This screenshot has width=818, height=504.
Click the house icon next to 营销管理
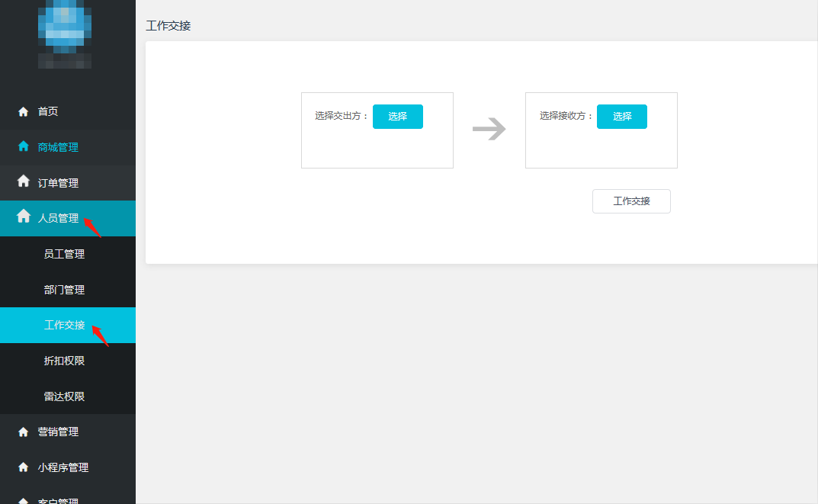pyautogui.click(x=23, y=432)
